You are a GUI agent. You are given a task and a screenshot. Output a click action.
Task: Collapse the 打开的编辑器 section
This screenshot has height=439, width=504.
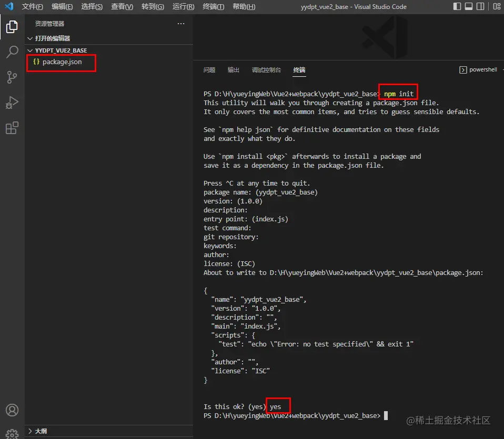click(30, 38)
